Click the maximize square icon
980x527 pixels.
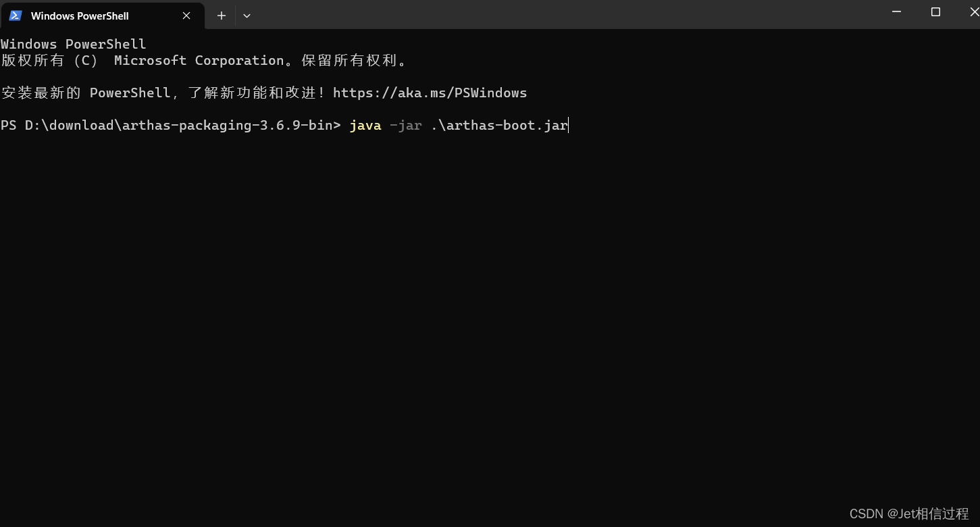(x=935, y=11)
